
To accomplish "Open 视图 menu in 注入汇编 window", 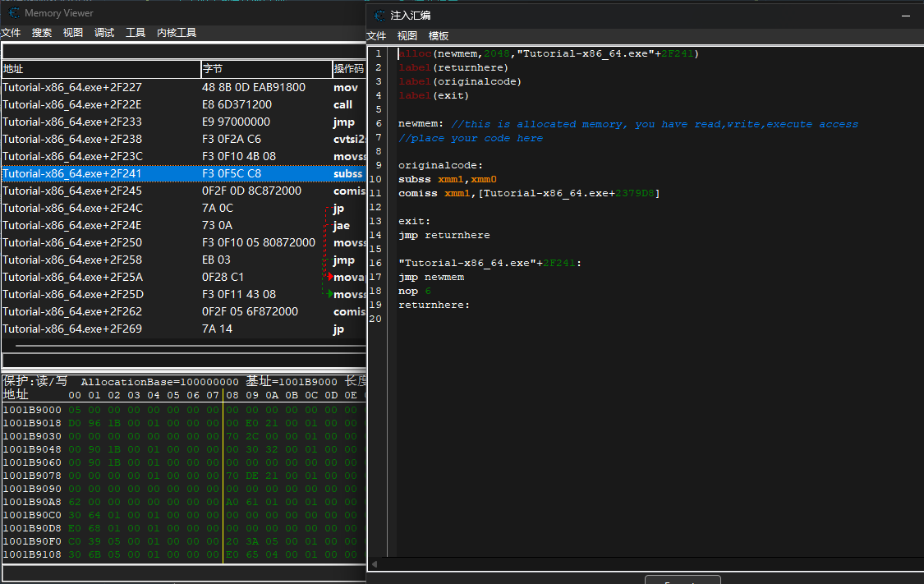I will (x=407, y=36).
